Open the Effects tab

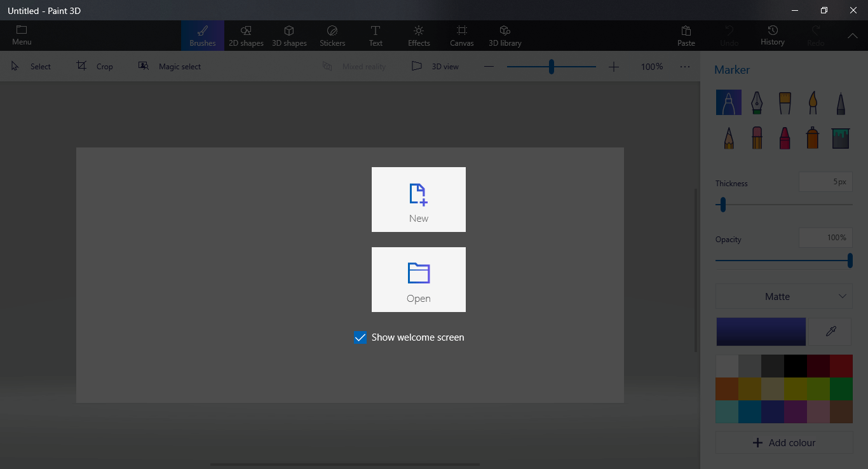point(418,35)
